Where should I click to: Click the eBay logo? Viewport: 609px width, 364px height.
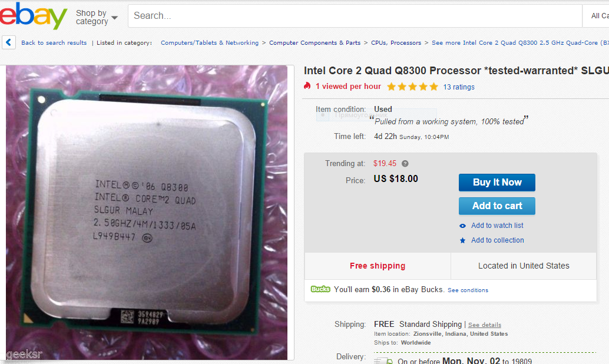34,15
